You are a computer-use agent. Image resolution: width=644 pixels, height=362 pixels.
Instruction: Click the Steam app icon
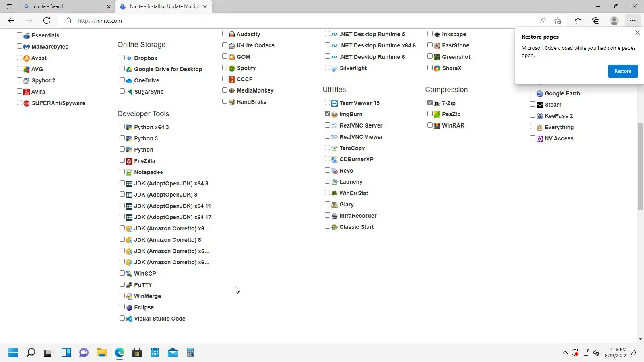(x=540, y=105)
